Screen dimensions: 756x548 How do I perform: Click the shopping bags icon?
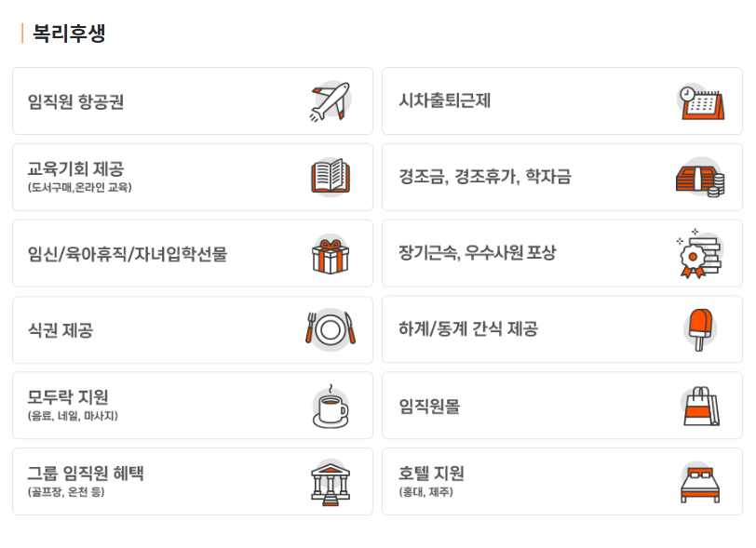point(700,407)
